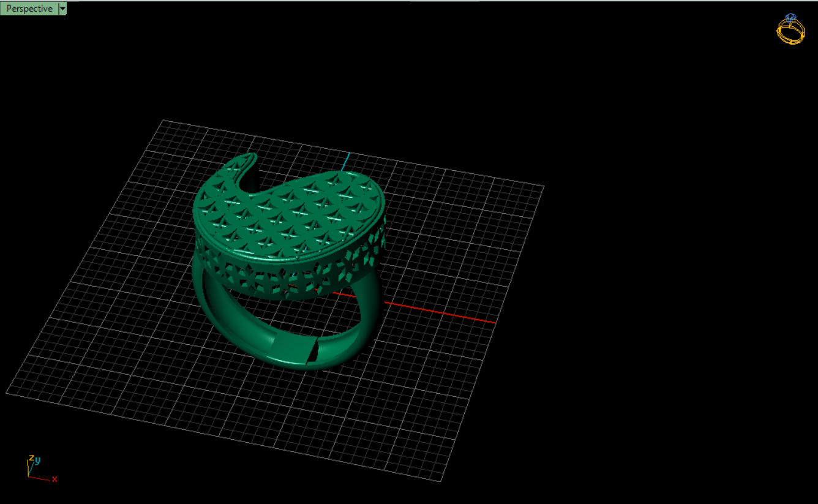This screenshot has width=818, height=504.
Task: Click the yellow z axis label
Action: [31, 457]
